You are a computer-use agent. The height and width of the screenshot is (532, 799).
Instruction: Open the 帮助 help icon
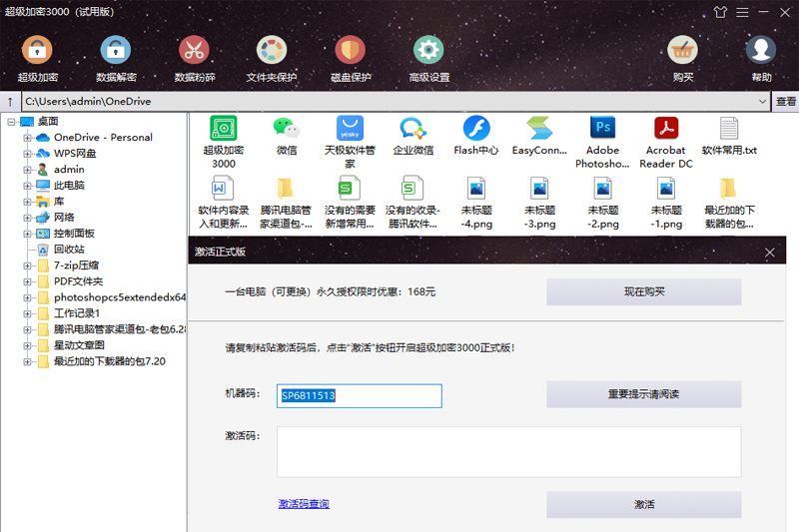pos(761,50)
